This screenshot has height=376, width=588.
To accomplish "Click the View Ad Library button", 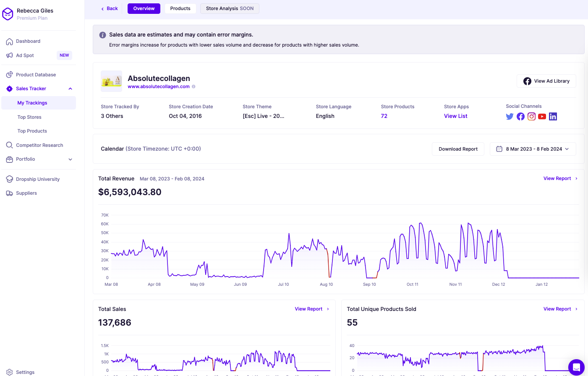I will [546, 81].
